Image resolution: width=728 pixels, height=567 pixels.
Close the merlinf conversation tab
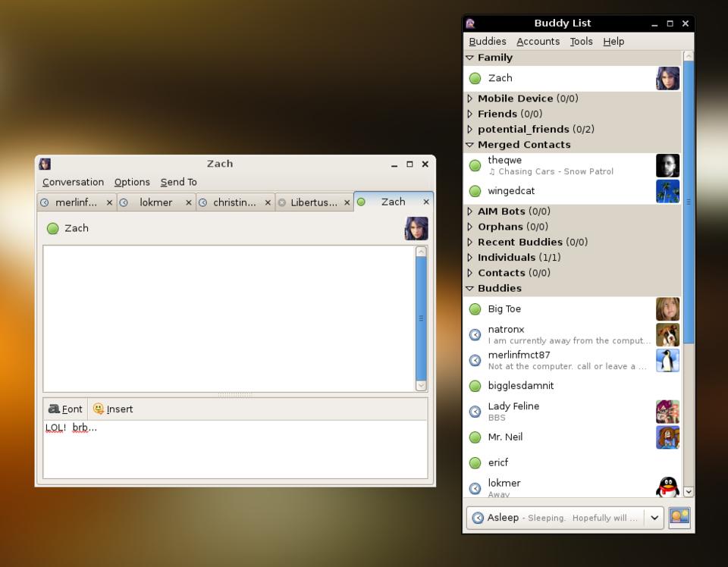click(109, 202)
